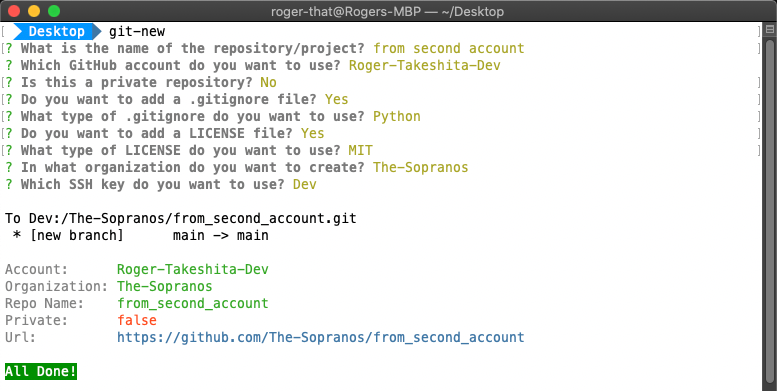The image size is (777, 391).
Task: Click the MIT license answer
Action: [361, 150]
